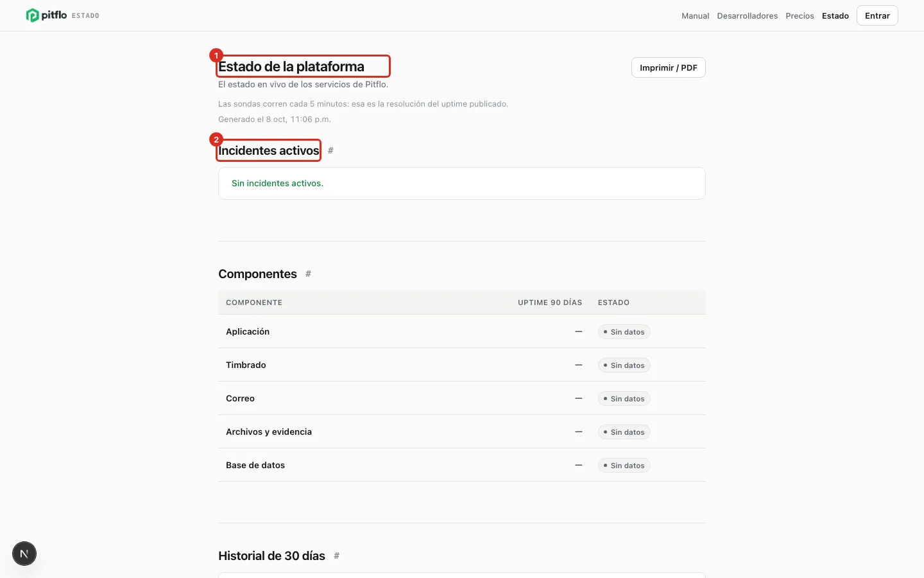
Task: Select the Timbrado component name
Action: click(246, 365)
